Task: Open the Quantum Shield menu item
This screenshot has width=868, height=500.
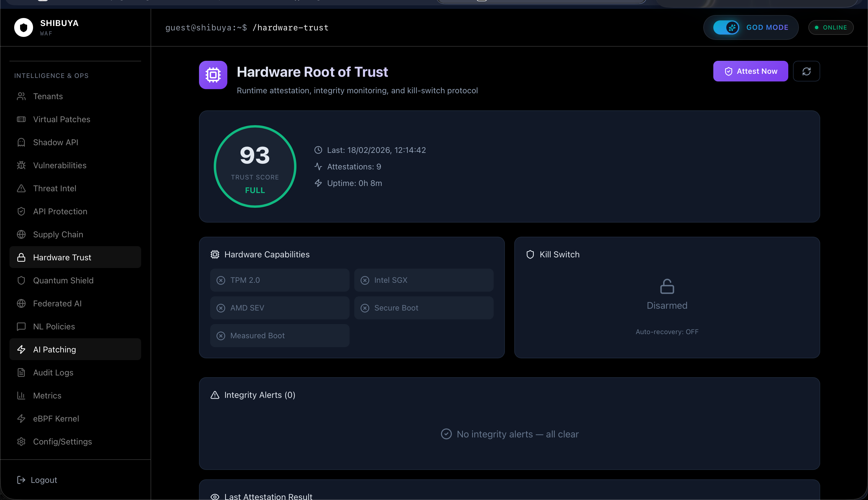Action: coord(63,280)
